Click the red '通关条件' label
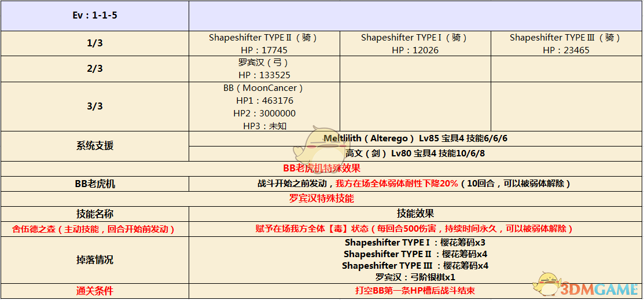The image size is (644, 300). coord(95,291)
